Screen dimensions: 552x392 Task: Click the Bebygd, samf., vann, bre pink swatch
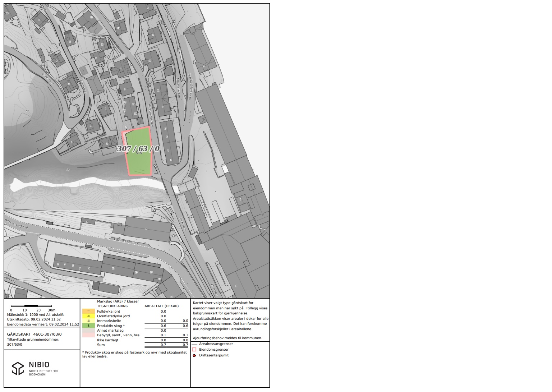coord(88,335)
